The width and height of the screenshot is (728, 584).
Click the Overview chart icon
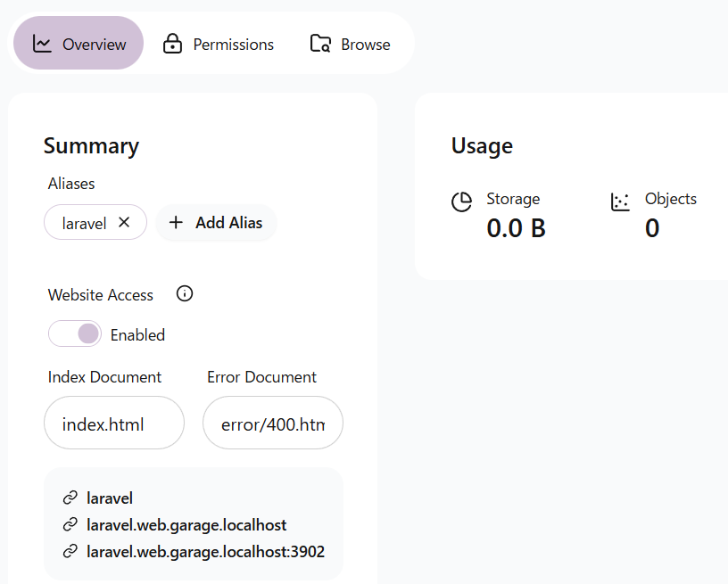point(42,44)
